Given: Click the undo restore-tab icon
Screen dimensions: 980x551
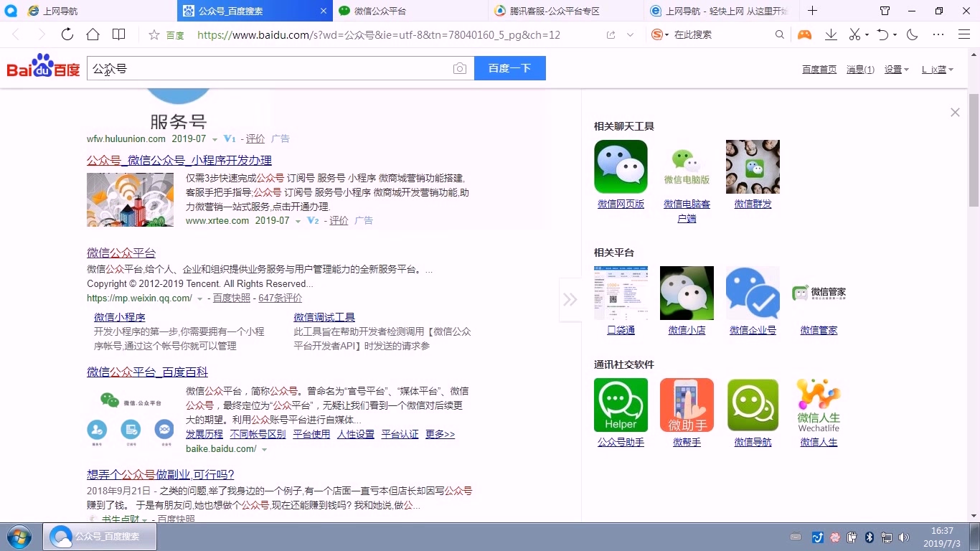Looking at the screenshot, I should pos(882,34).
